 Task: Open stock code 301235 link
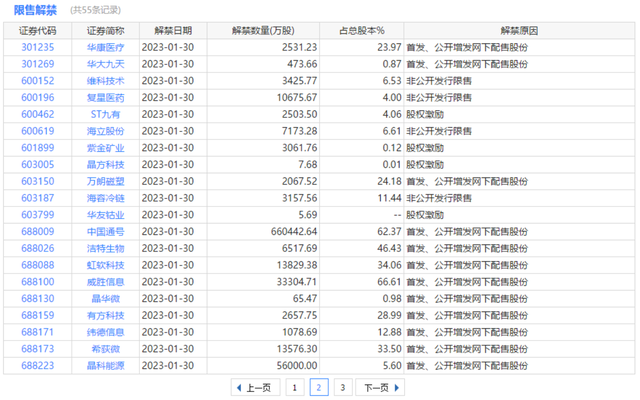pos(38,47)
